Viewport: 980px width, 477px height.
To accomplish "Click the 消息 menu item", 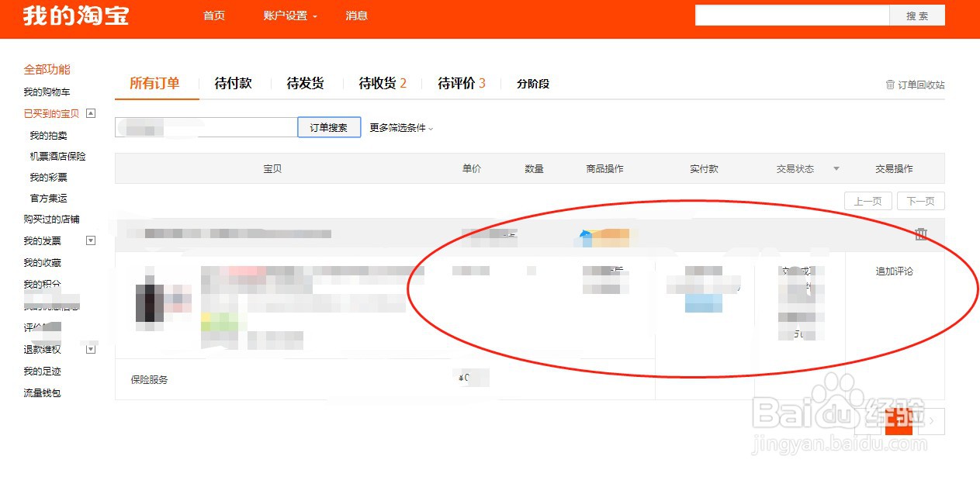I will [x=357, y=16].
